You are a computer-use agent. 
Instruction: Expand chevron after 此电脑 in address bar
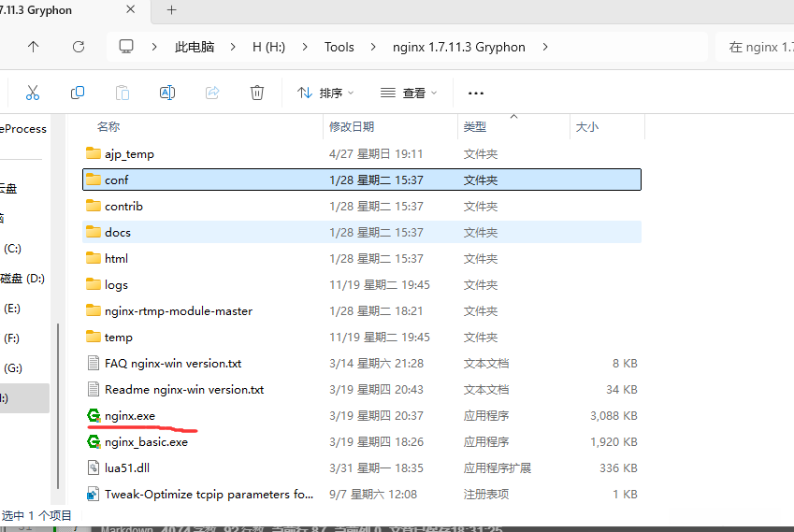point(233,47)
